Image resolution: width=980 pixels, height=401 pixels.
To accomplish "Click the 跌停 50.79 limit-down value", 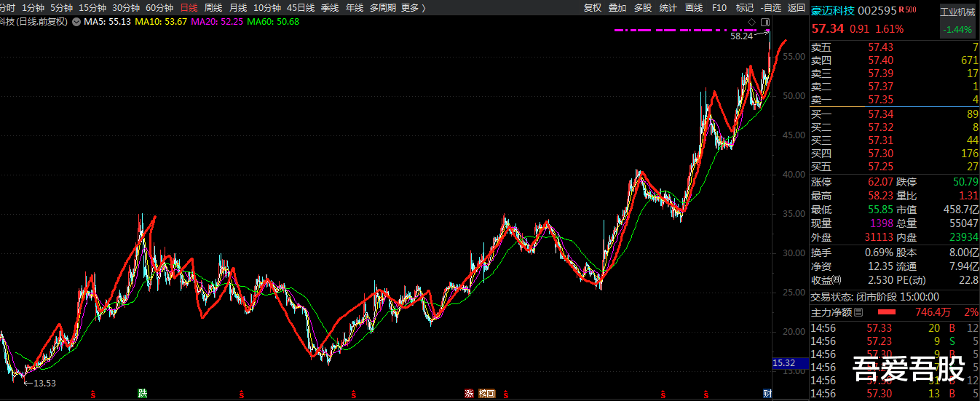I will pyautogui.click(x=965, y=182).
